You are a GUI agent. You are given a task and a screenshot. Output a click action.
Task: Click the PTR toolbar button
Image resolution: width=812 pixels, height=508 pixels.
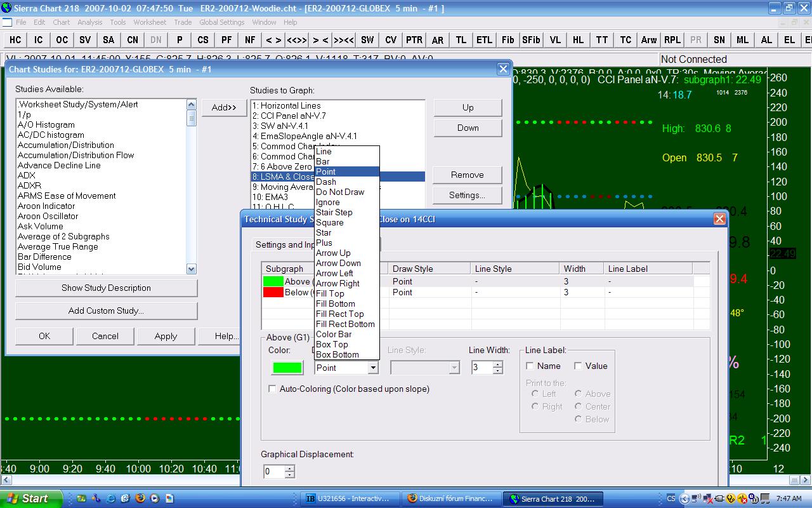414,39
